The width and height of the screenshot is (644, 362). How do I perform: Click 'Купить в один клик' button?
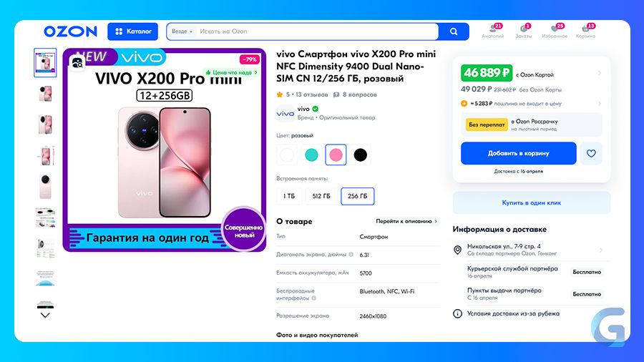tap(532, 202)
